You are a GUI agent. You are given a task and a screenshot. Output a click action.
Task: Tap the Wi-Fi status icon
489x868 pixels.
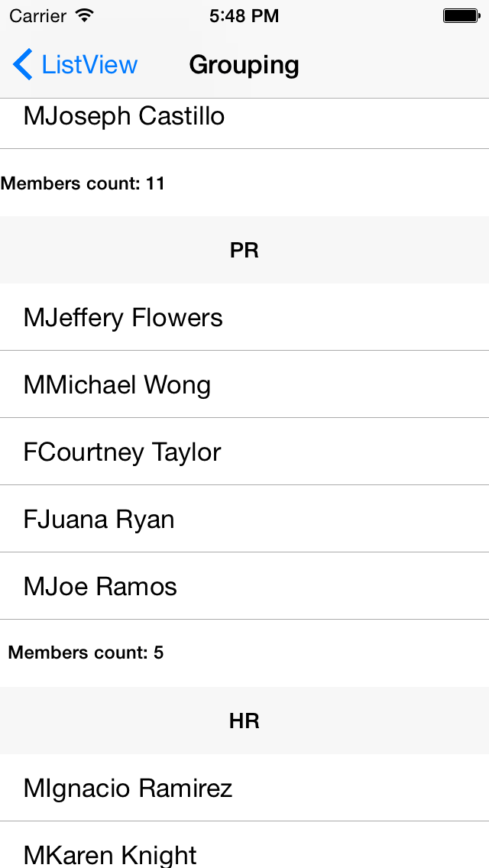tap(85, 15)
